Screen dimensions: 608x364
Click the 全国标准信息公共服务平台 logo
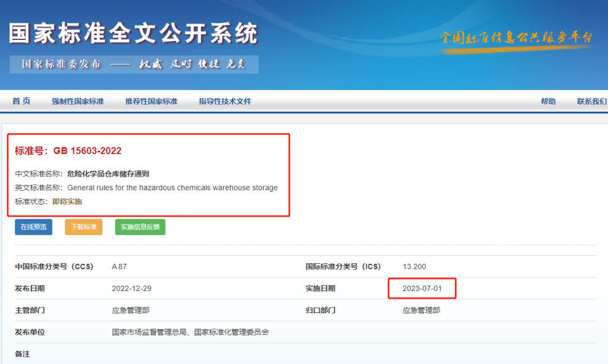(516, 38)
